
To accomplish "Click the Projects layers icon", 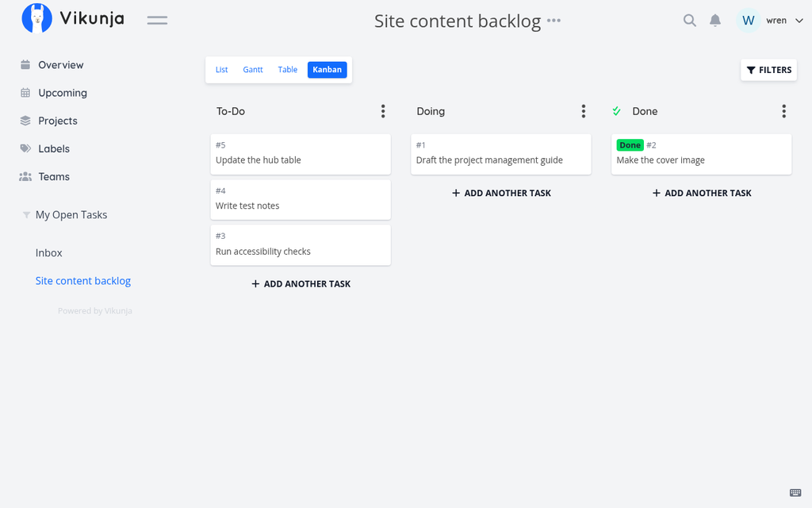I will coord(25,121).
